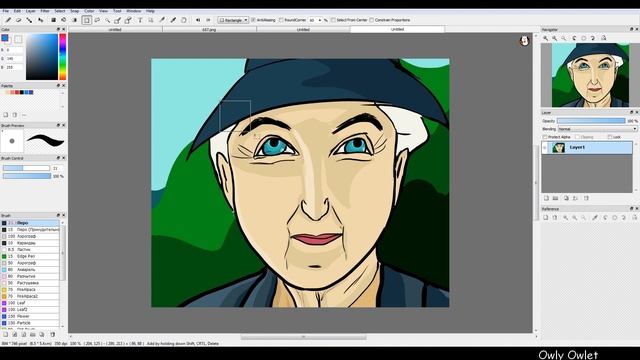Select the Select Pen tool

[118, 20]
